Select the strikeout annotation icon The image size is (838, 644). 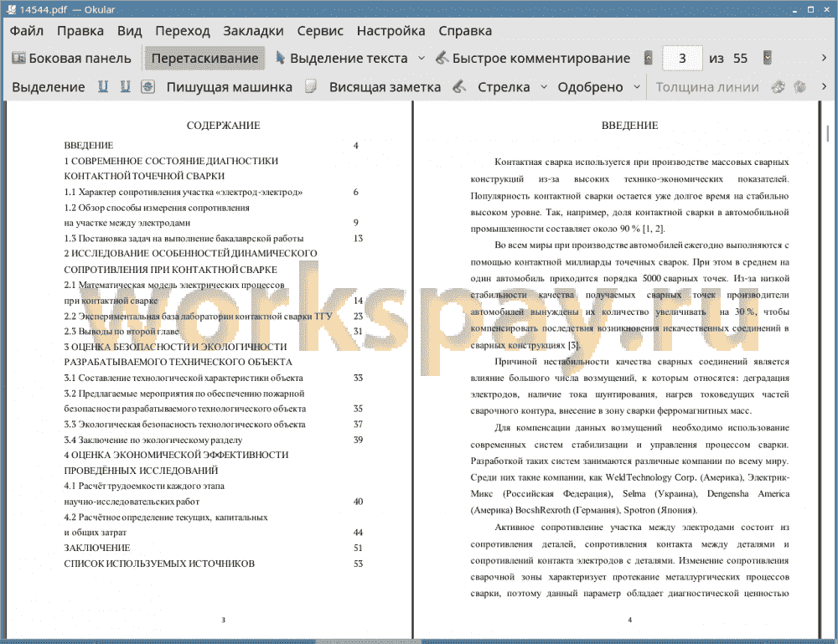click(x=148, y=86)
